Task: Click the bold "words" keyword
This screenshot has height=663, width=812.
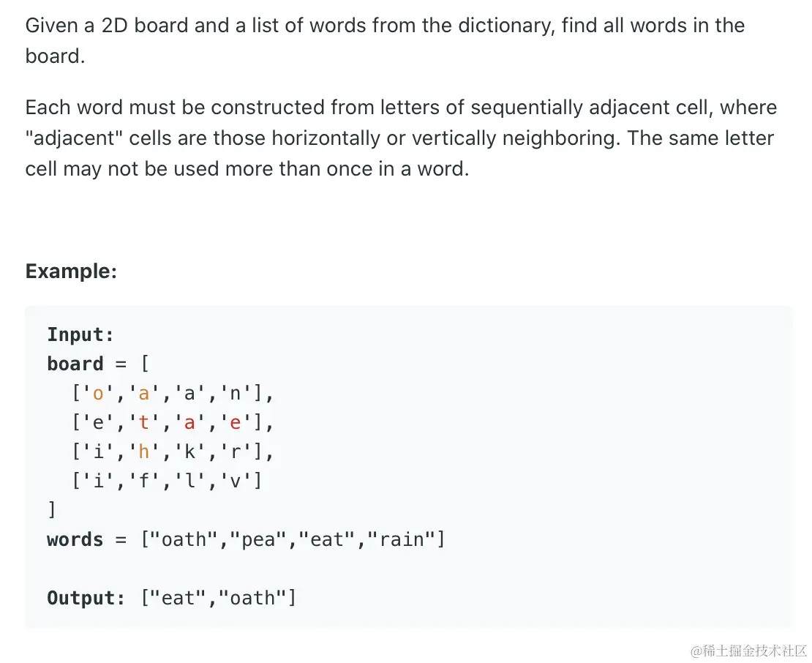Action: click(75, 540)
